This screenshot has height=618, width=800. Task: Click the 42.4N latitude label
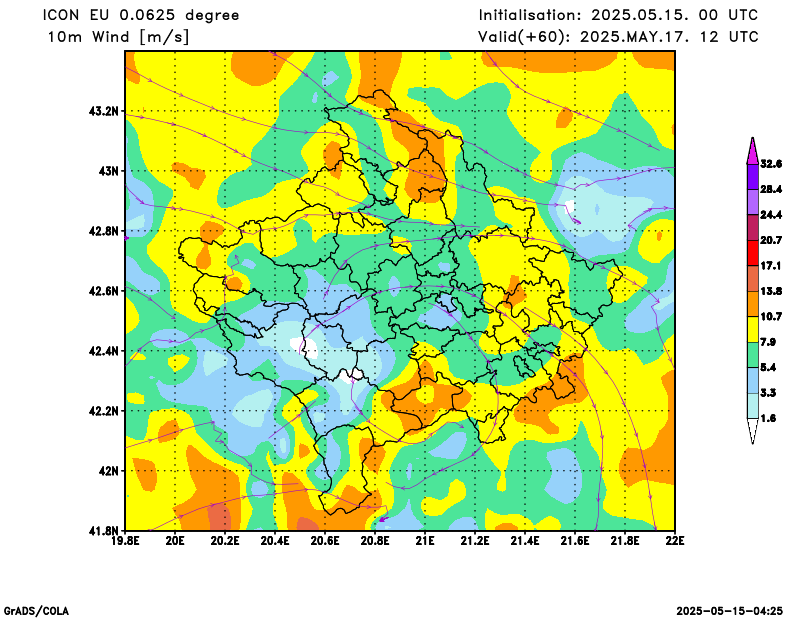[104, 351]
